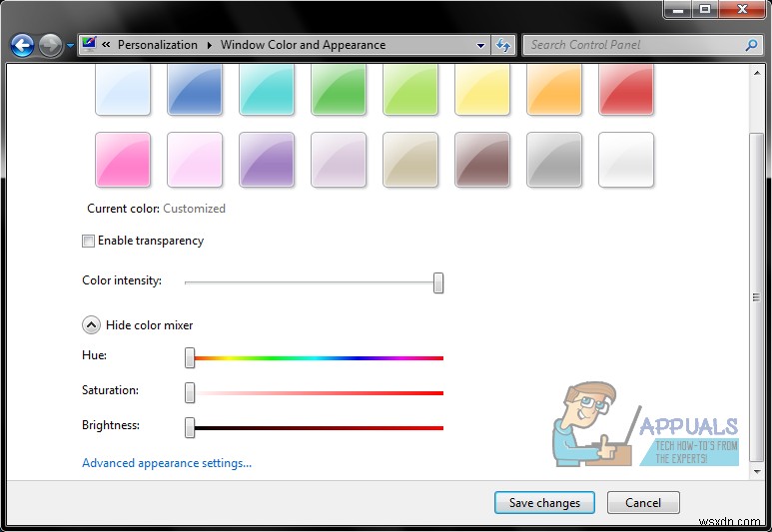
Task: Click Window Color and Appearance breadcrumb
Action: coord(303,45)
